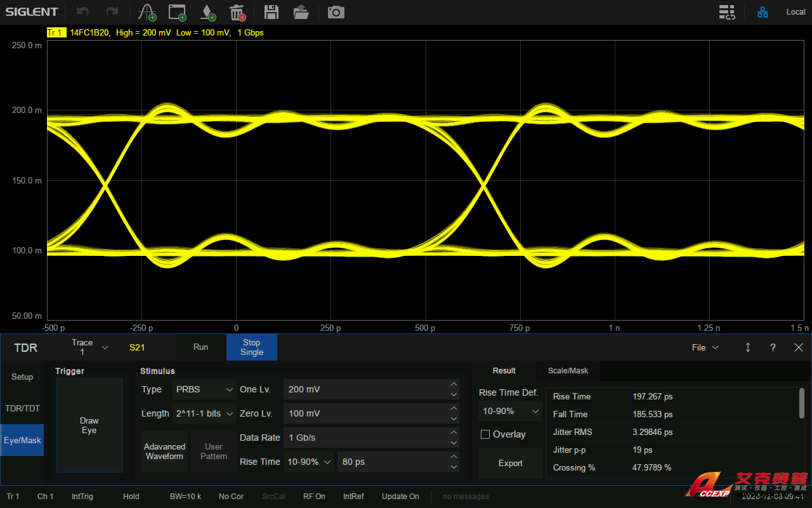The width and height of the screenshot is (812, 508).
Task: Click the Export button
Action: [x=510, y=463]
